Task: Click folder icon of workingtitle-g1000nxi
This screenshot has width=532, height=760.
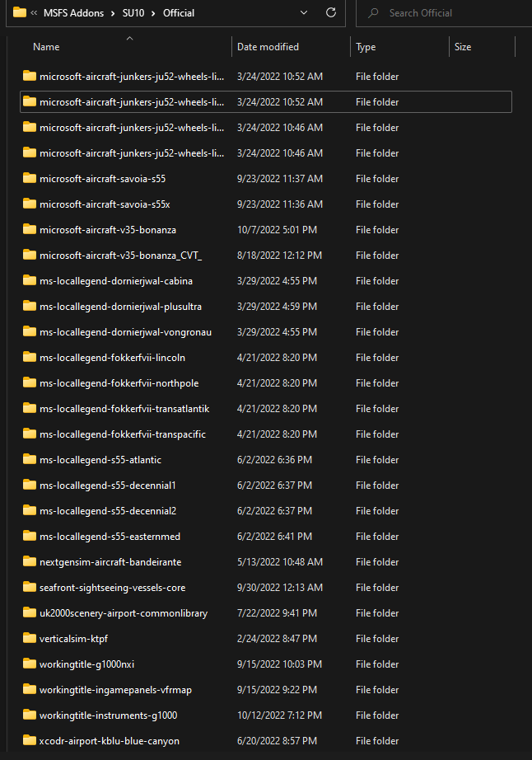Action: [x=30, y=664]
